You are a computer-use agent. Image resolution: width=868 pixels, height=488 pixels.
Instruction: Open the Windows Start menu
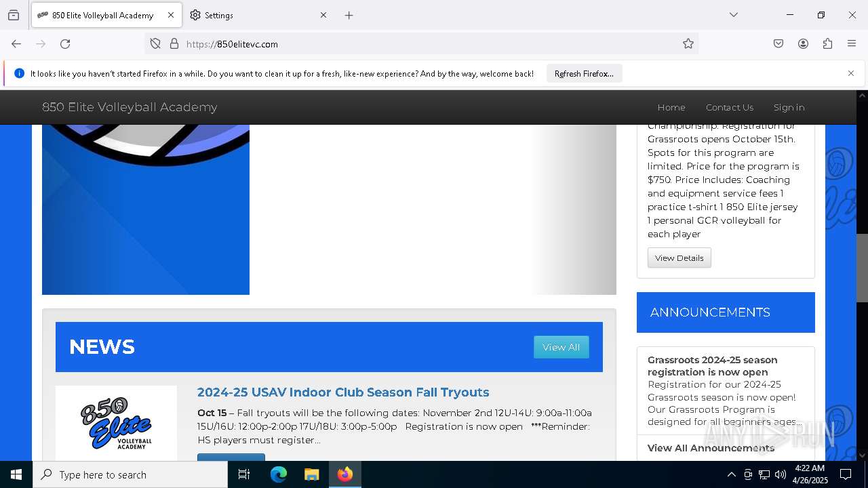tap(16, 474)
